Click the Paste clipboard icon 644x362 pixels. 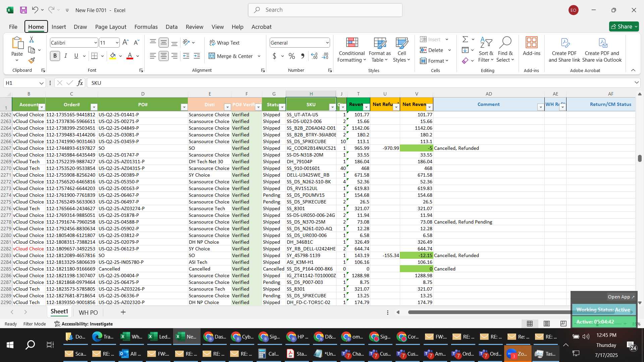pyautogui.click(x=17, y=44)
